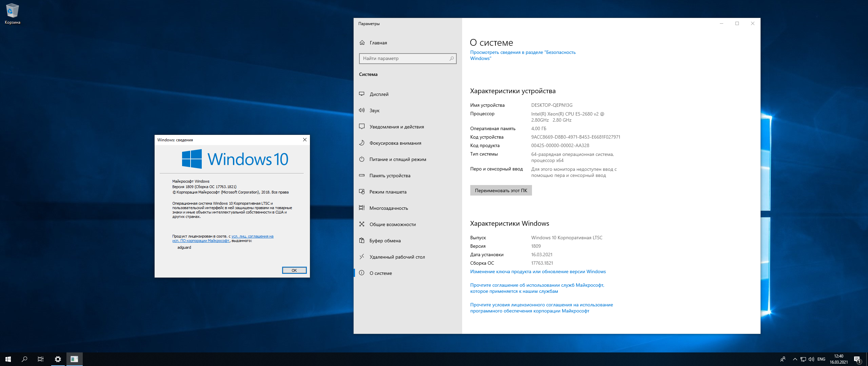Select "Режим планшета" menu label
The image size is (868, 366).
tap(388, 192)
